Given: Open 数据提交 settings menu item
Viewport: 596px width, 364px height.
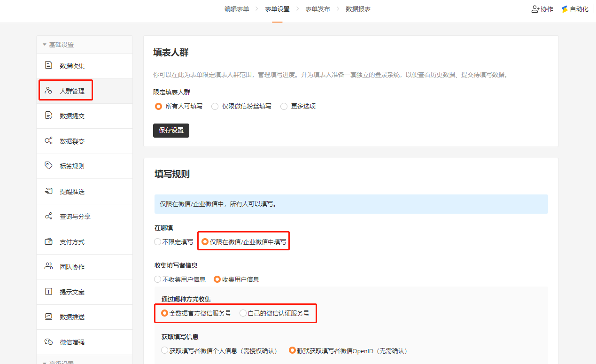Looking at the screenshot, I should (85, 116).
